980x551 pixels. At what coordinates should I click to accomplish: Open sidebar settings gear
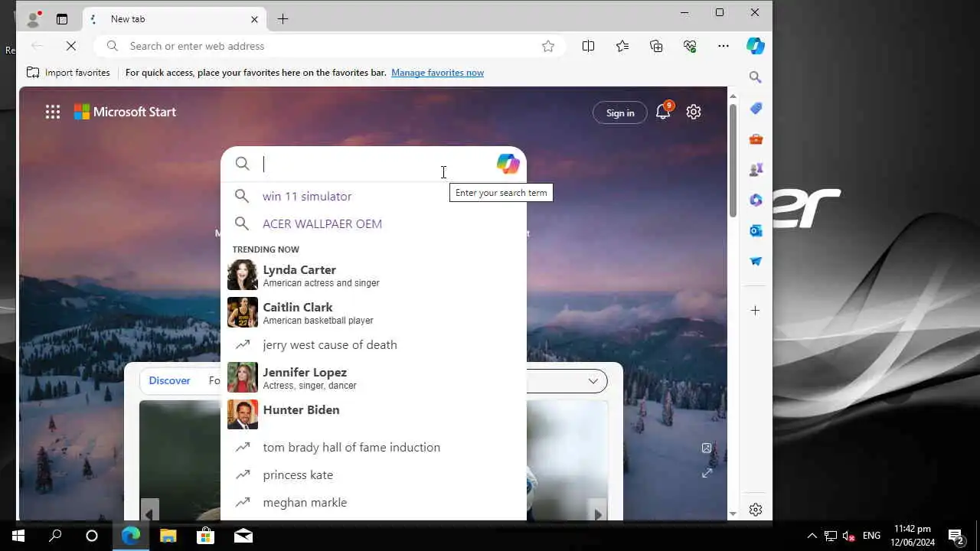pyautogui.click(x=756, y=510)
